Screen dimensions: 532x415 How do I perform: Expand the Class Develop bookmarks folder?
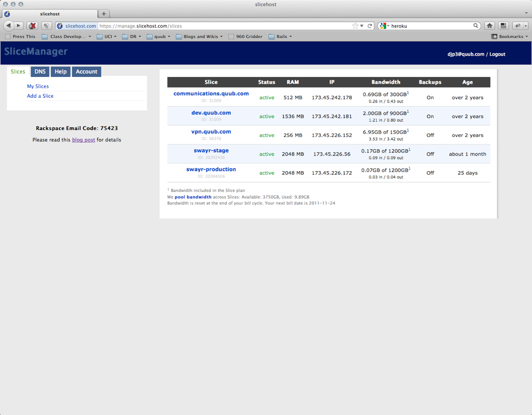click(x=66, y=37)
